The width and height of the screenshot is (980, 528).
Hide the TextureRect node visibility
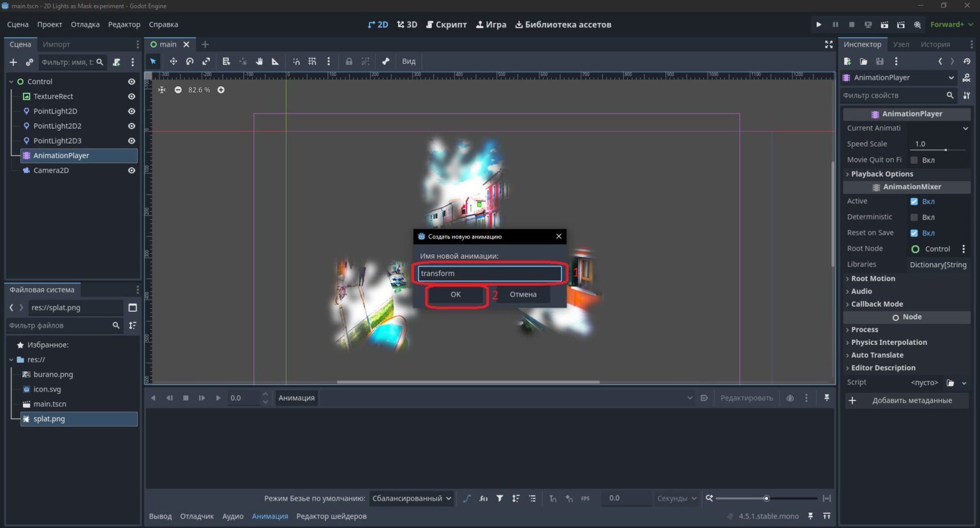131,96
